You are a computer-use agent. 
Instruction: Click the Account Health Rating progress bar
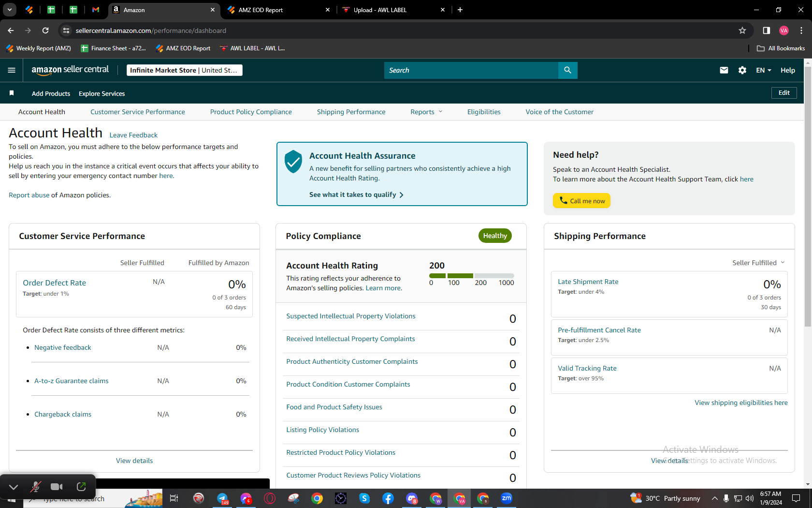pyautogui.click(x=472, y=276)
